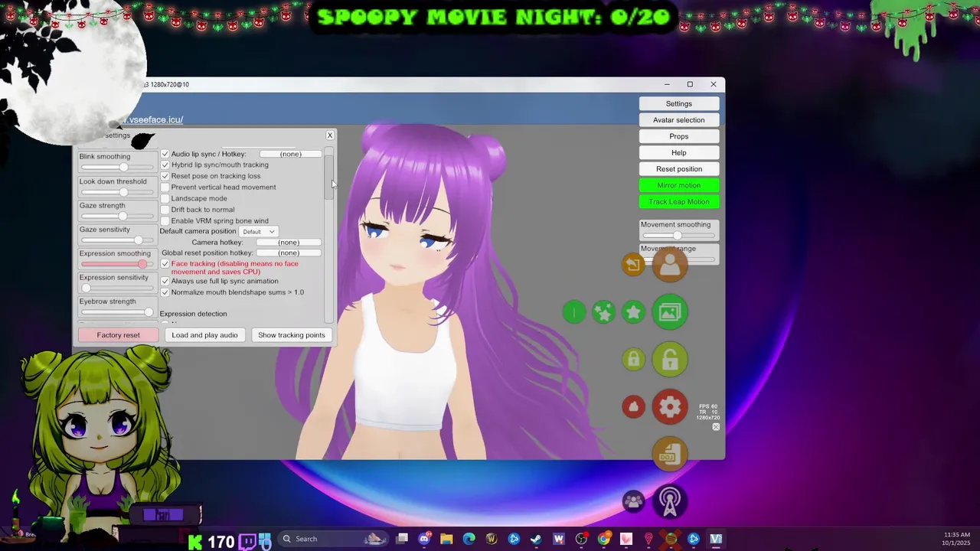Click the small red blob circle icon
980x551 pixels.
coord(633,407)
